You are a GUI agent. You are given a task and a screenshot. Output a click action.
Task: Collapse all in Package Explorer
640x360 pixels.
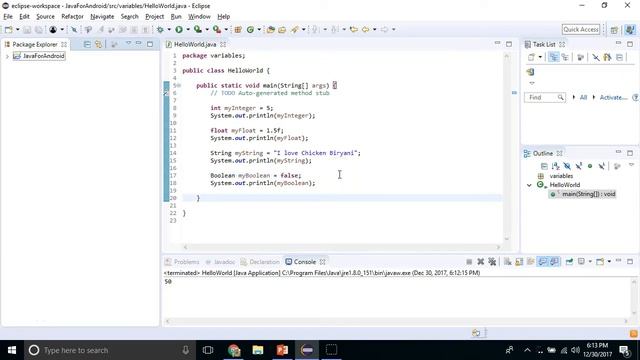point(87,44)
